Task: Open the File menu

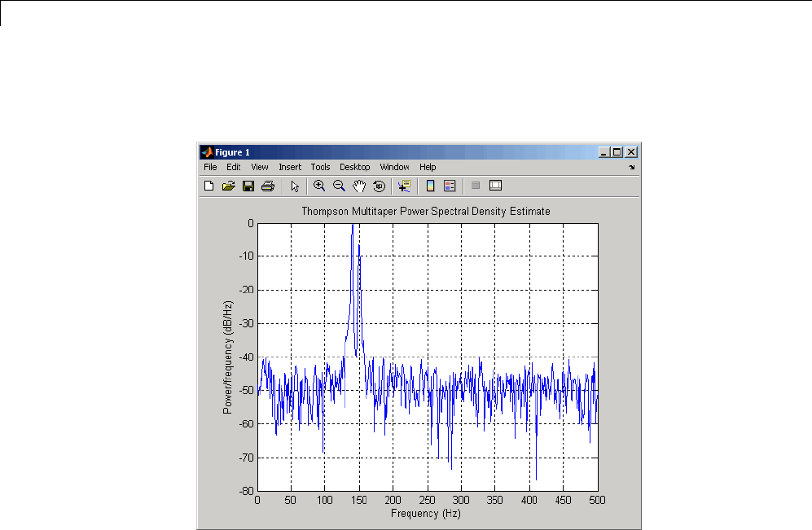Action: 210,167
